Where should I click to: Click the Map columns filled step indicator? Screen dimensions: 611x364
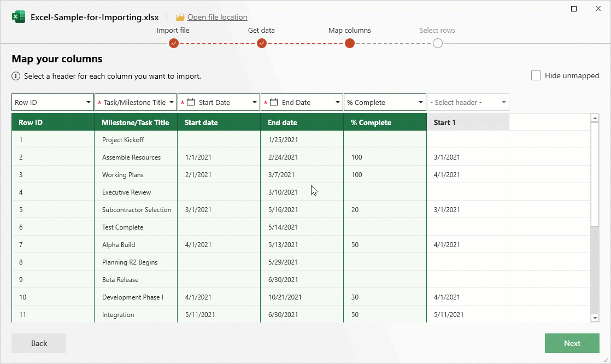(x=349, y=43)
